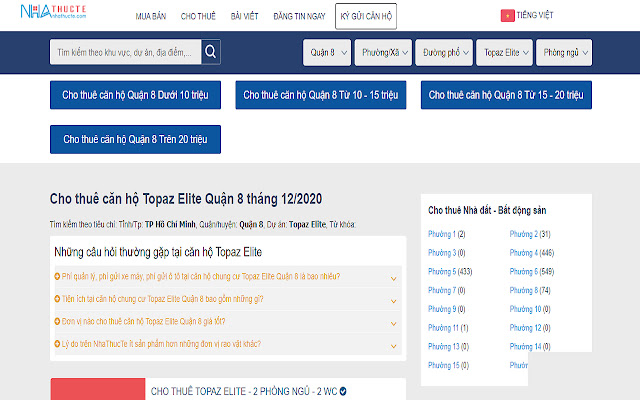Go to ĐĂNG TIN NGAY
This screenshot has height=400, width=640.
(x=299, y=16)
